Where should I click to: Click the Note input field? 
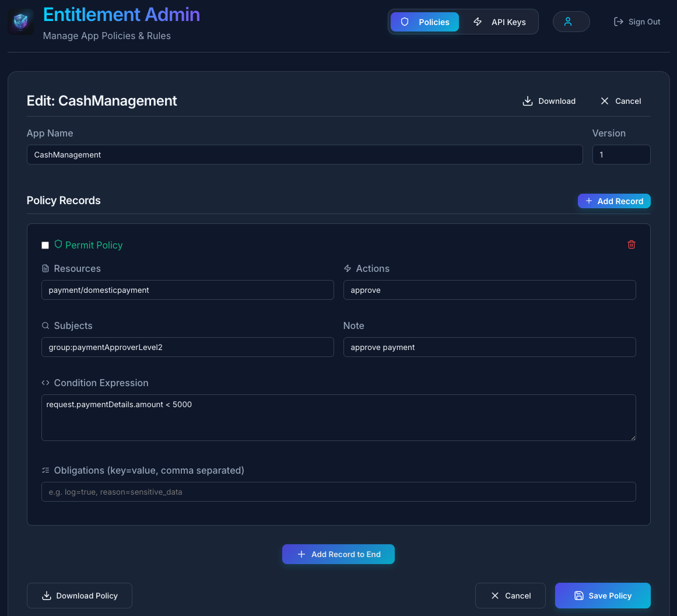tap(489, 347)
